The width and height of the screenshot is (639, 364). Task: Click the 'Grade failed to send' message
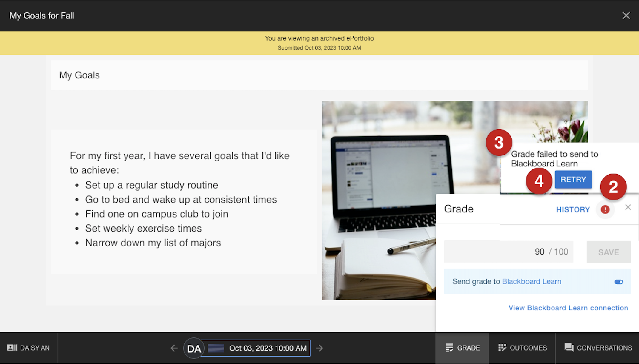[554, 159]
